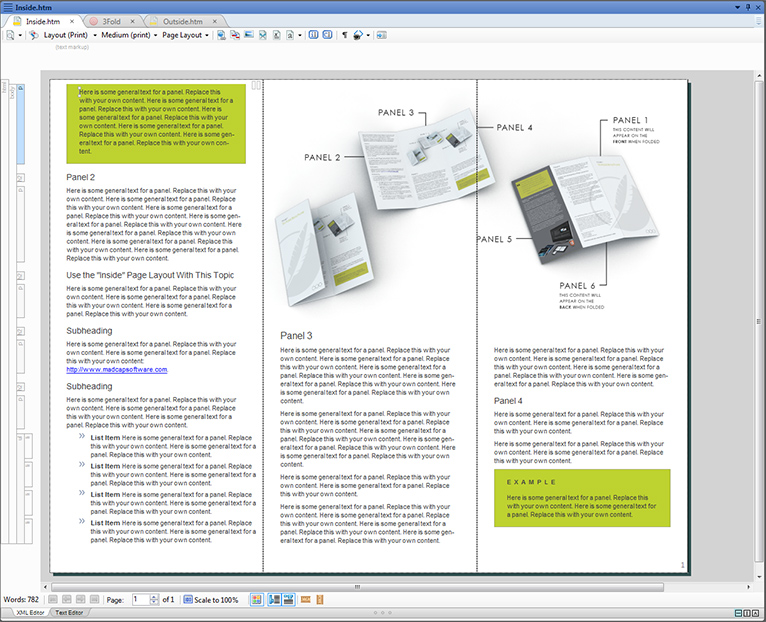This screenshot has height=622, width=766.
Task: Click the single pane view icon at bottom right
Action: [x=755, y=613]
